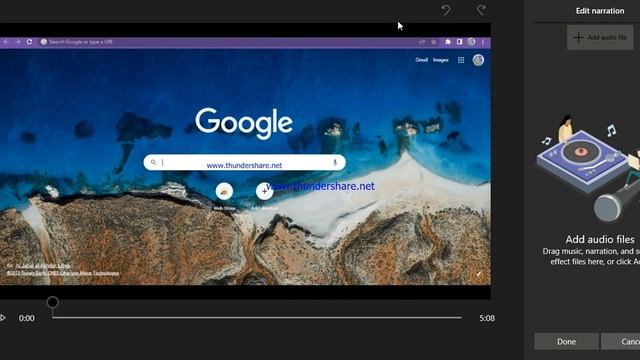Click the Gmail link on the Google page

point(421,60)
